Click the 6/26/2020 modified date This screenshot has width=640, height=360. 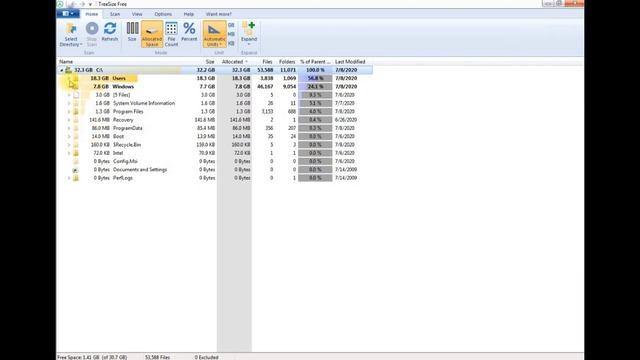(x=346, y=120)
